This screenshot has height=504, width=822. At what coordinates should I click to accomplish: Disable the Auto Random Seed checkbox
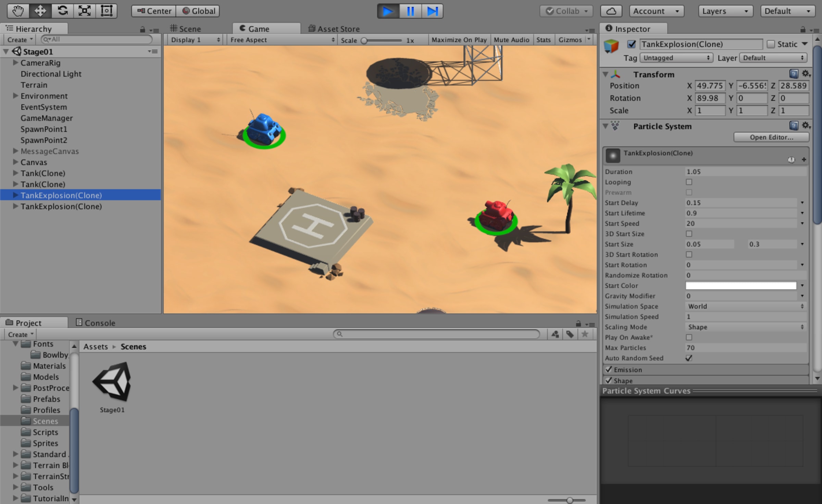point(689,358)
